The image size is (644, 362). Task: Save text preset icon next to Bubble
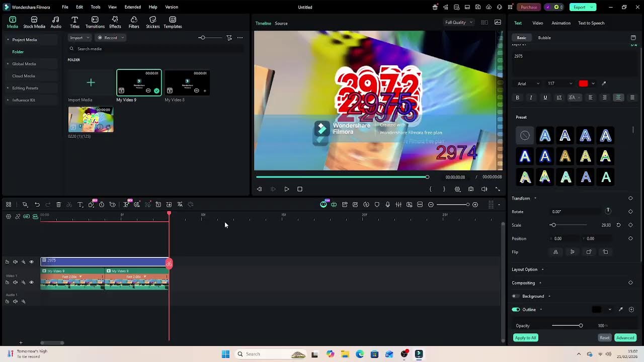(x=633, y=38)
